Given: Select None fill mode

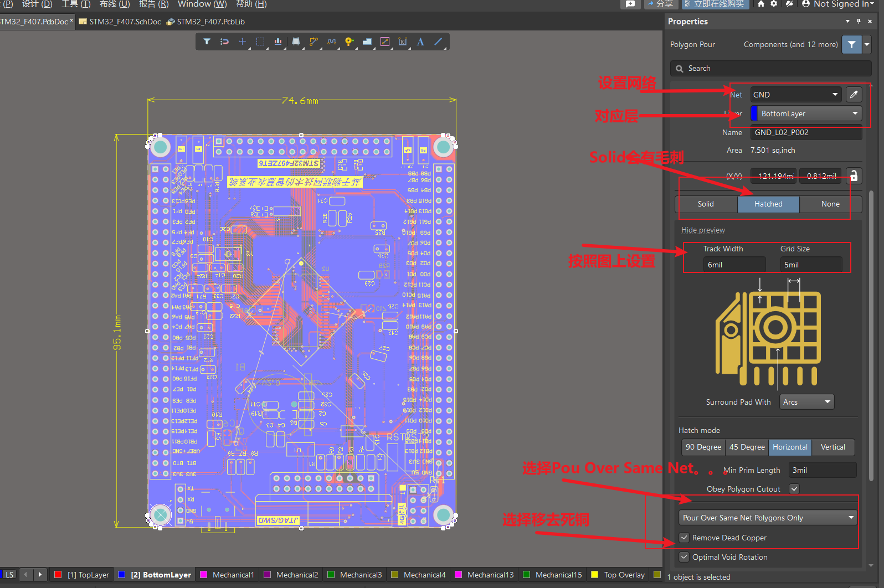Looking at the screenshot, I should point(830,204).
